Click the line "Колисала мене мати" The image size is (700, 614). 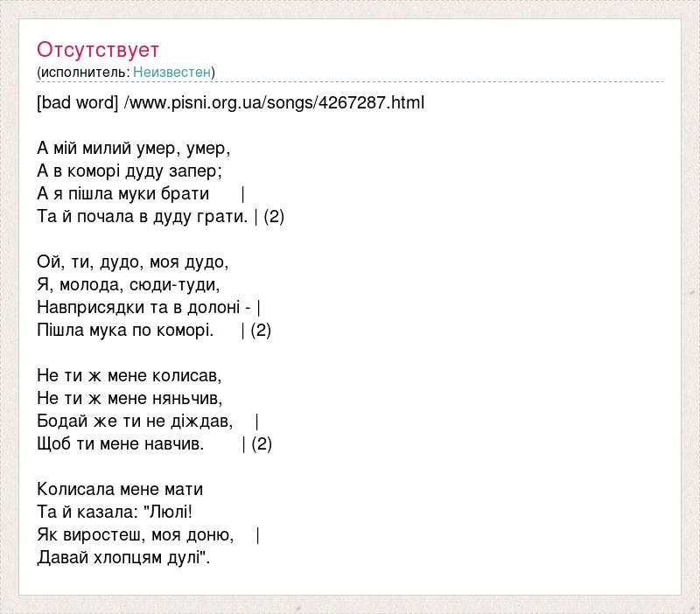(120, 489)
